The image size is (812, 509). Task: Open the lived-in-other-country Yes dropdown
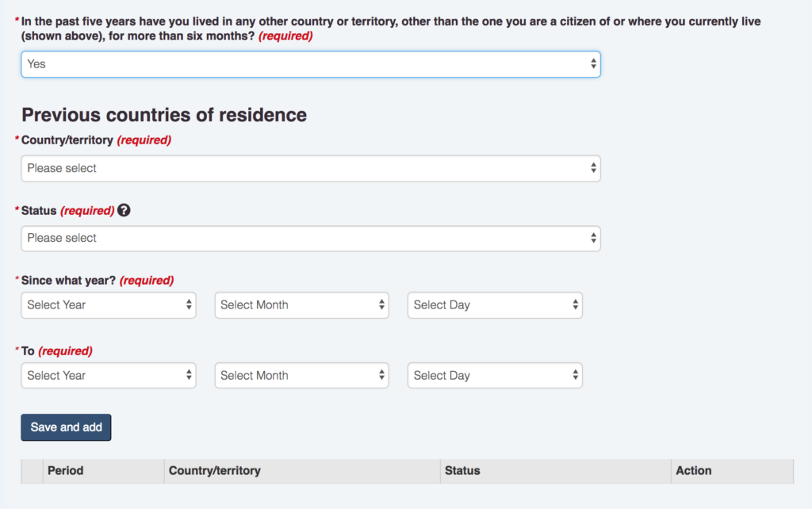(310, 64)
